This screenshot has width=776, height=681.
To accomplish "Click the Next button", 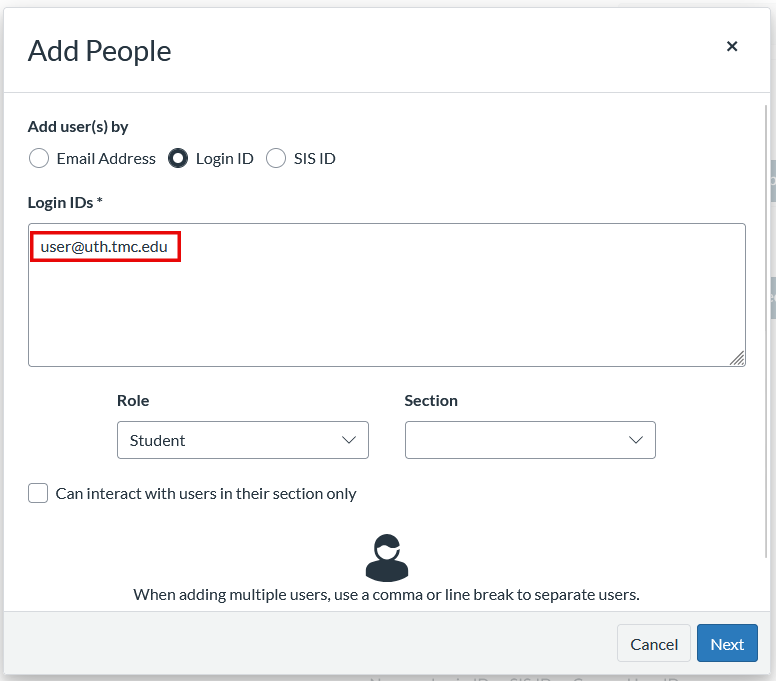I will 727,643.
